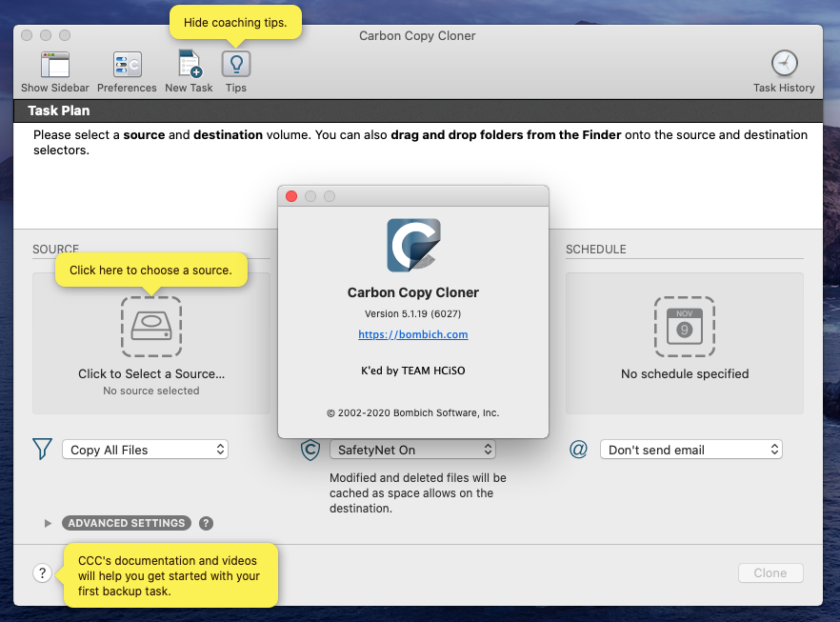Expand the Advanced Settings disclosure triangle
The width and height of the screenshot is (840, 622).
coord(49,523)
